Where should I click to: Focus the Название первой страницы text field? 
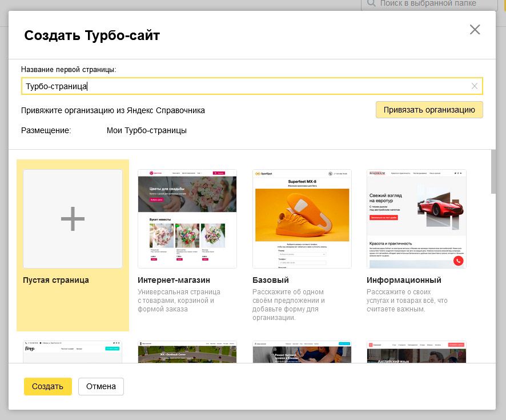pyautogui.click(x=246, y=86)
